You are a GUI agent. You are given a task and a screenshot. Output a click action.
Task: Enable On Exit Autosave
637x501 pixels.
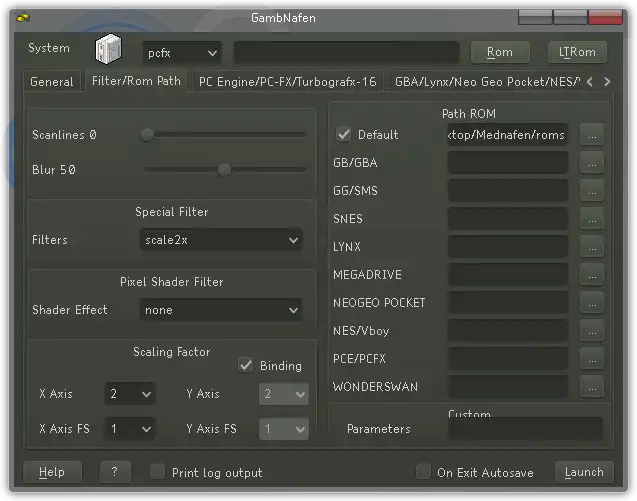coord(423,472)
